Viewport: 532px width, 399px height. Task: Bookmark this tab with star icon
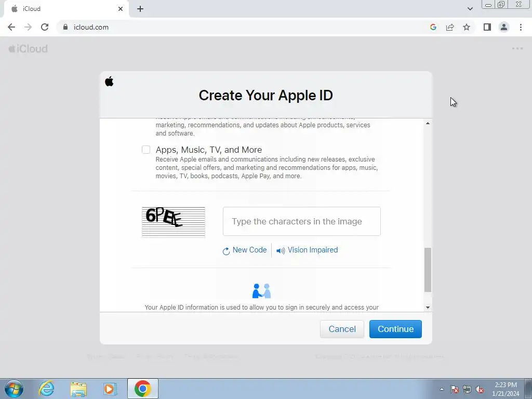(467, 27)
